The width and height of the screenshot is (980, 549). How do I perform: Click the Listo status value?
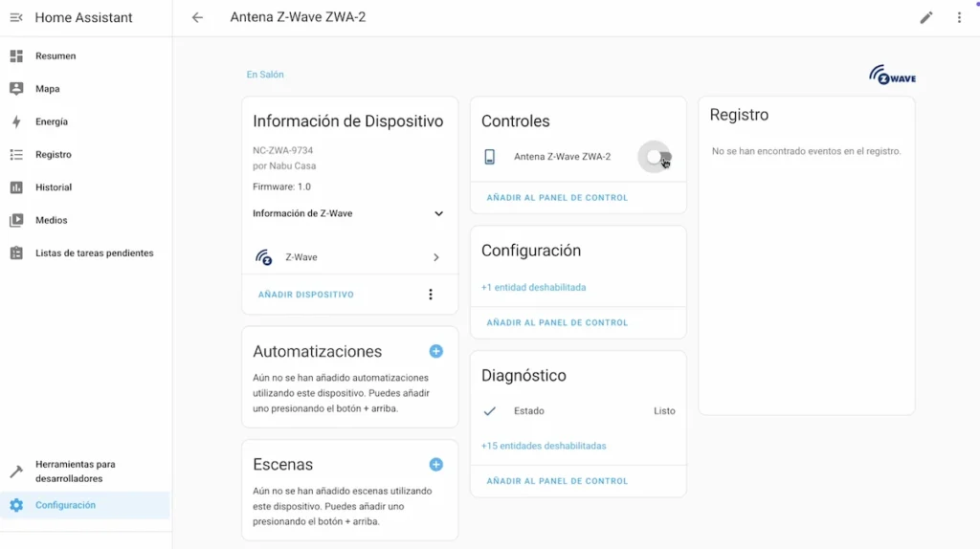pos(664,411)
